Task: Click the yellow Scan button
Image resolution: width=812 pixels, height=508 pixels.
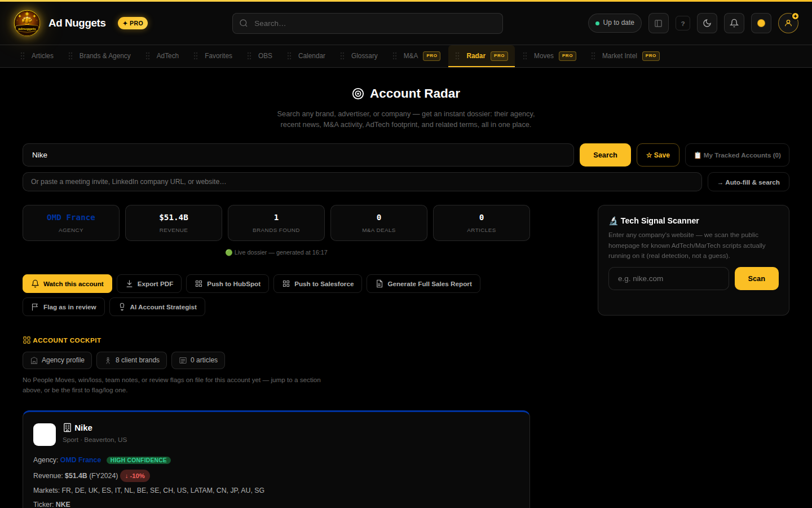Action: pyautogui.click(x=757, y=279)
